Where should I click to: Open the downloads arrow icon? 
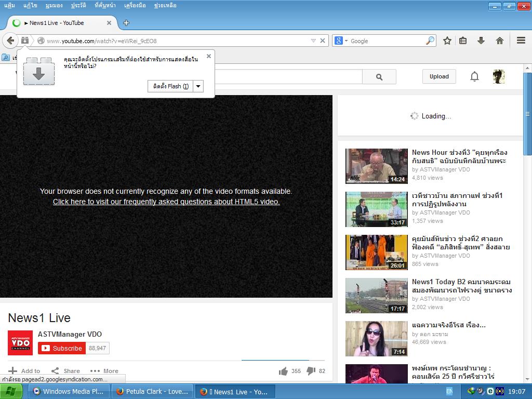tap(481, 41)
